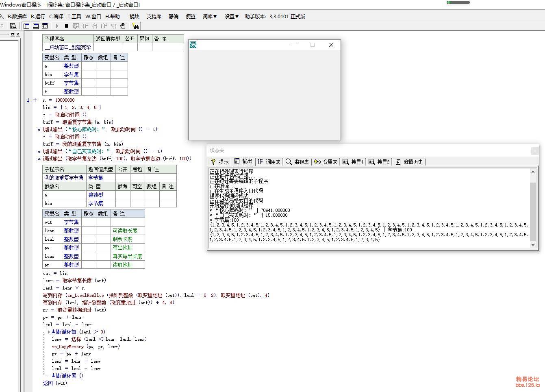Image resolution: width=545 pixels, height=392 pixels.
Task: Click the code line bin = { 1, 2, 3, 4, 5 }
Action: pos(72,107)
